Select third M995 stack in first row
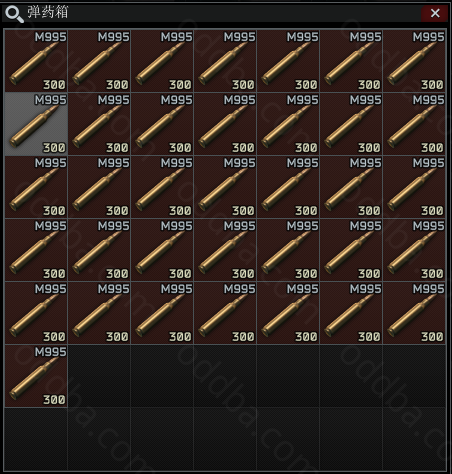 162,61
